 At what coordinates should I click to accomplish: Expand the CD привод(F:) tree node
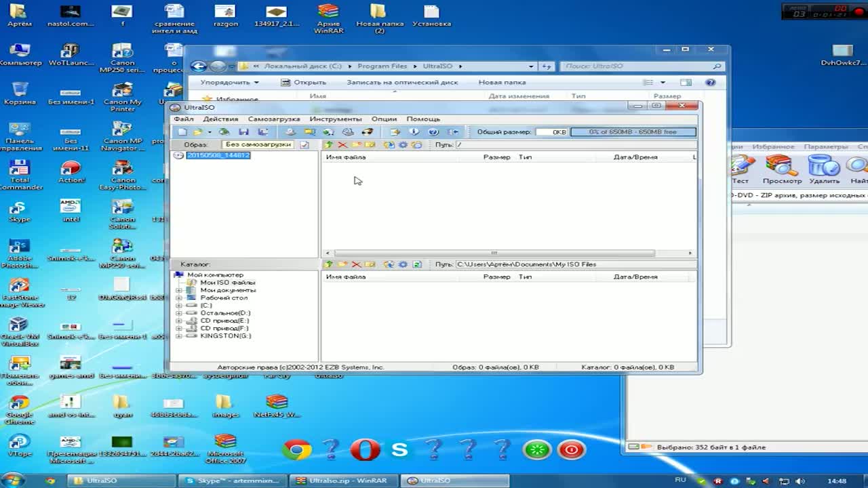click(179, 328)
